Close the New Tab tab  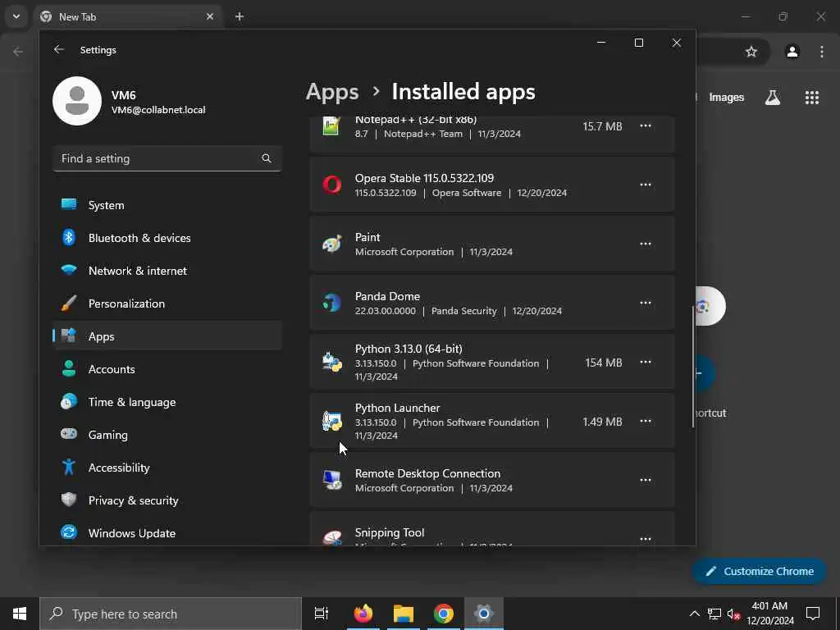(x=210, y=16)
